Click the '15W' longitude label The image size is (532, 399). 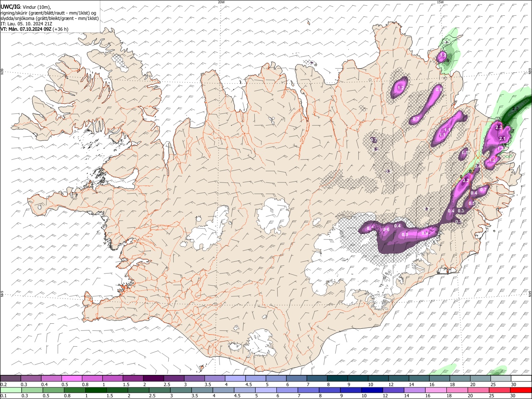440,2
